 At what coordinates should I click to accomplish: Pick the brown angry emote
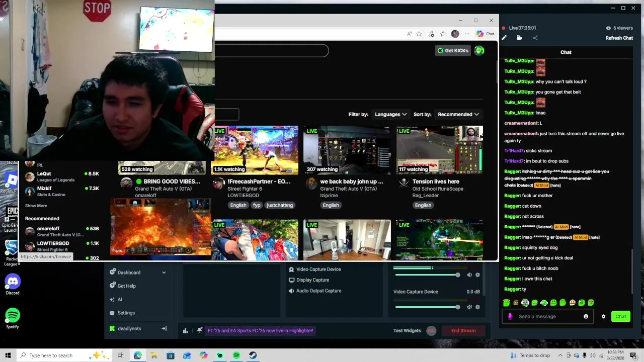pyautogui.click(x=516, y=303)
